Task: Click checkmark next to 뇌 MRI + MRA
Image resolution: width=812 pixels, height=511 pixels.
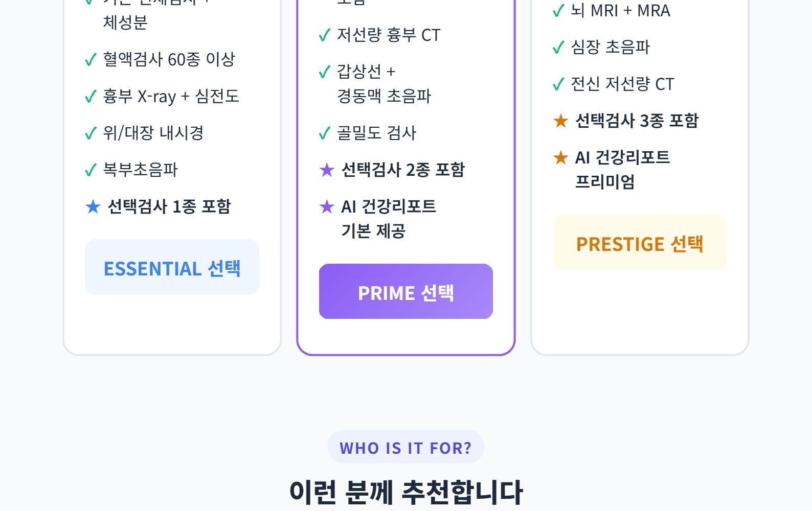Action: click(x=558, y=11)
